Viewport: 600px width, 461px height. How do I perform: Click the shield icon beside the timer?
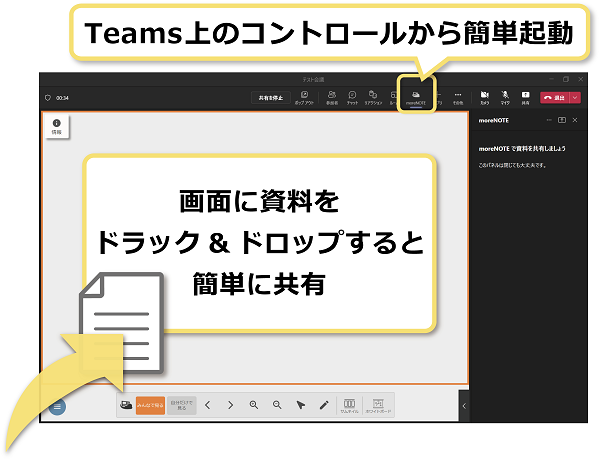click(48, 98)
